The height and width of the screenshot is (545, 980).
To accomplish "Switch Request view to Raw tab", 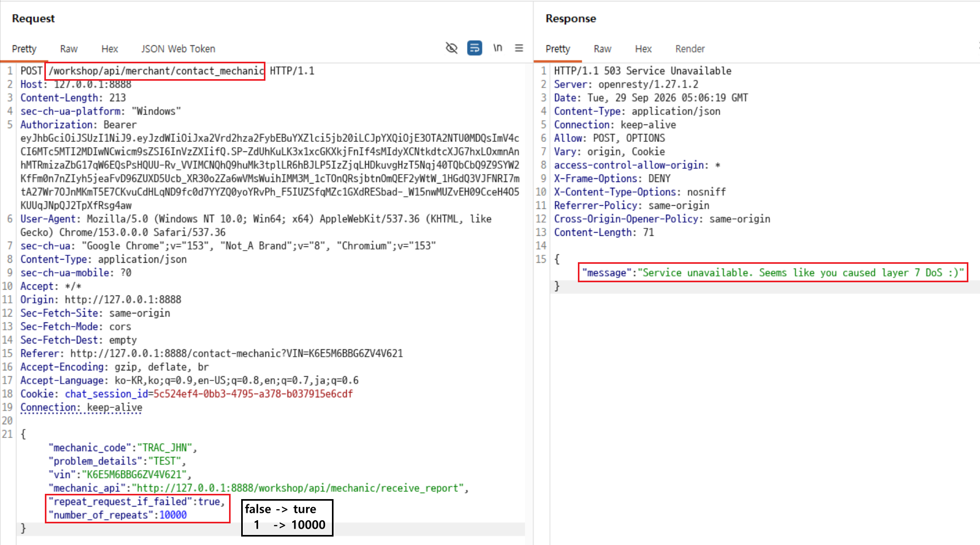I will click(69, 49).
